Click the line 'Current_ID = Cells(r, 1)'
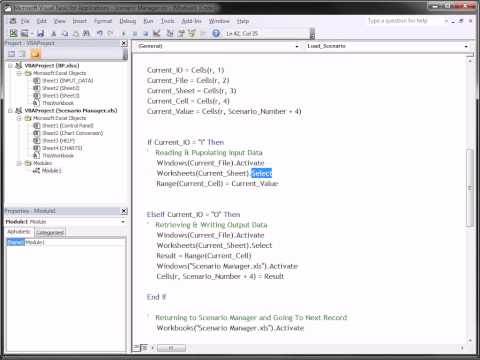 click(x=185, y=70)
